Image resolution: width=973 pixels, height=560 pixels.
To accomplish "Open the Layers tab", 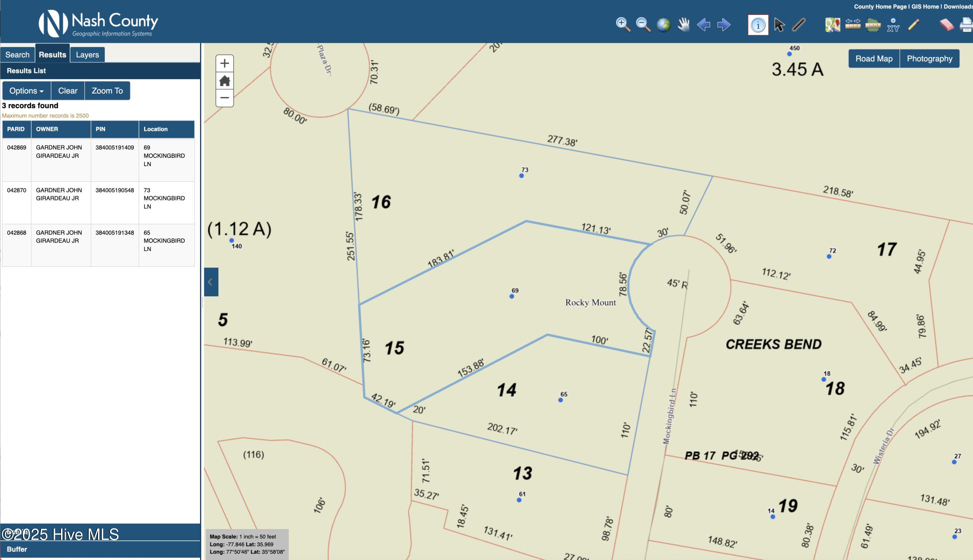I will [x=87, y=54].
